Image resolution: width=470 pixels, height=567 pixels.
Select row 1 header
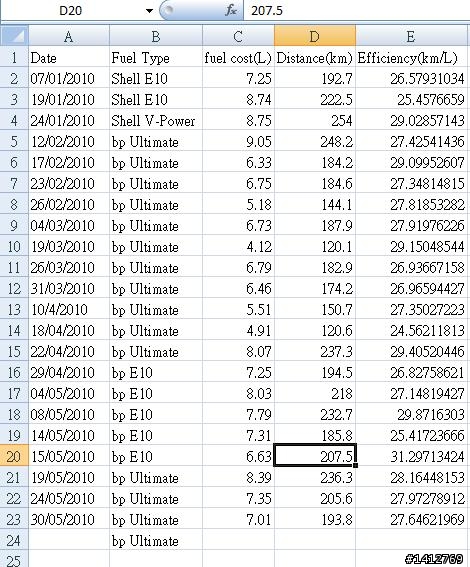tap(14, 57)
